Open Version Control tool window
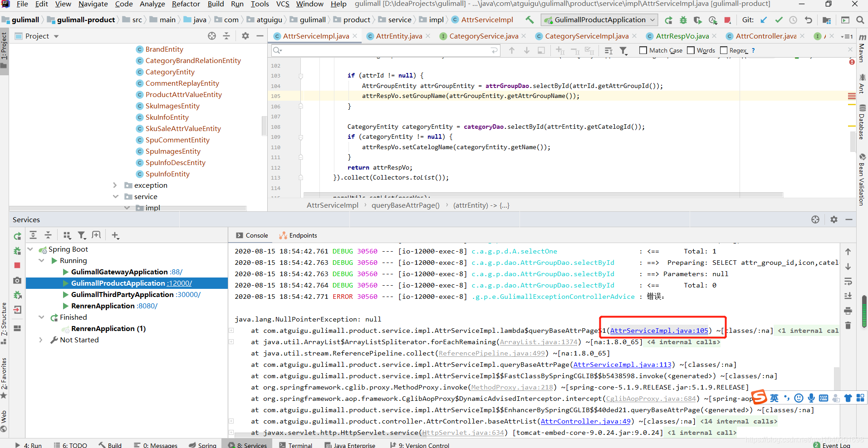Viewport: 868px width, 448px height. [x=419, y=445]
